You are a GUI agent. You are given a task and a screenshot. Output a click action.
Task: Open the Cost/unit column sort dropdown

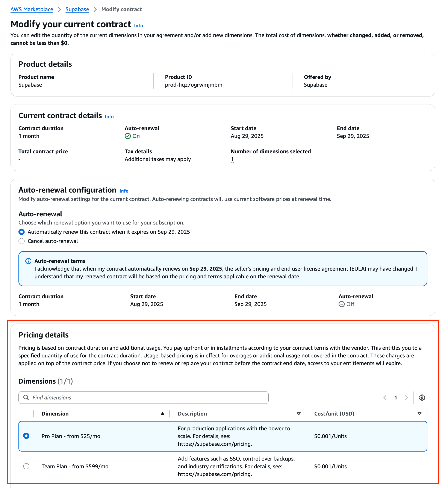(x=419, y=413)
